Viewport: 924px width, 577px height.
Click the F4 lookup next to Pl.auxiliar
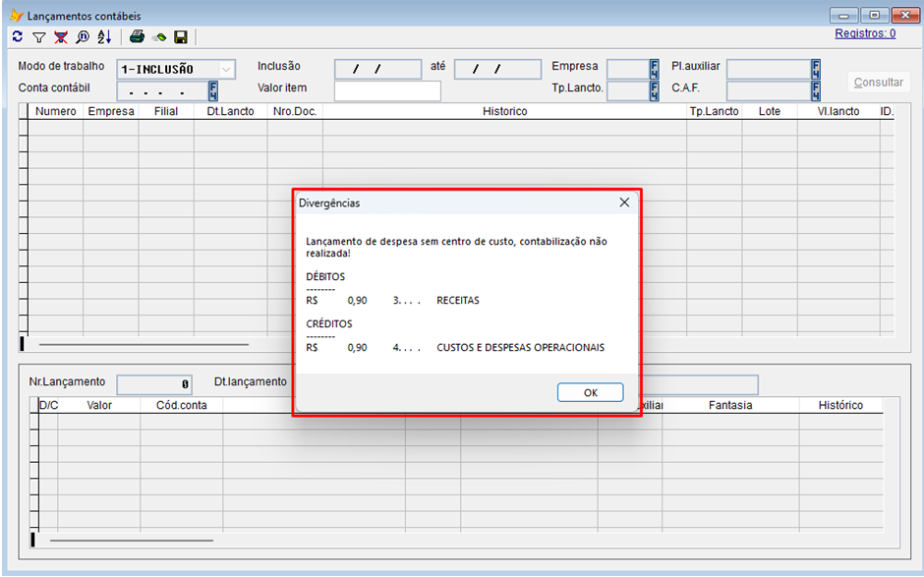click(816, 69)
